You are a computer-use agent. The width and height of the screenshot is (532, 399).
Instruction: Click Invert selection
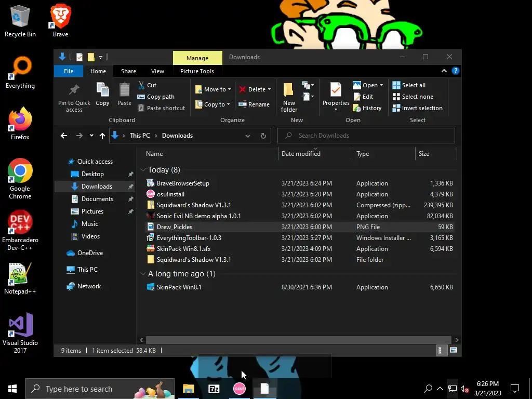[417, 108]
